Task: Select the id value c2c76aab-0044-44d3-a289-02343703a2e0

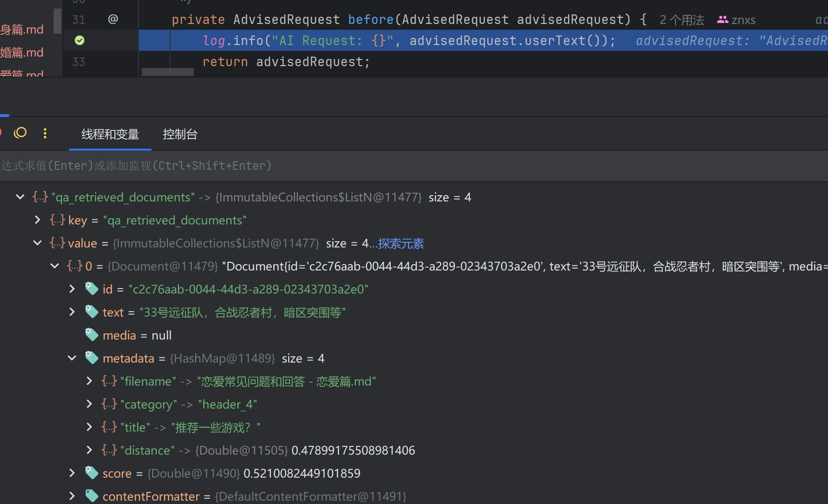Action: point(248,289)
